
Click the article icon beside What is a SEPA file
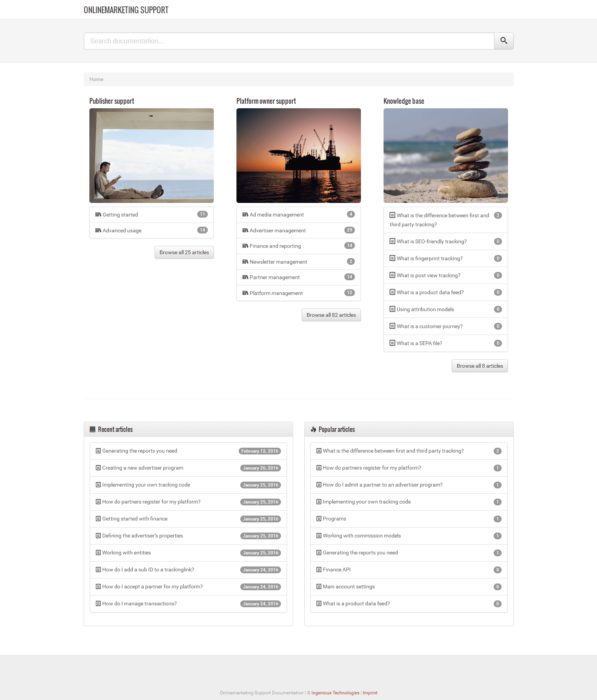[x=392, y=343]
